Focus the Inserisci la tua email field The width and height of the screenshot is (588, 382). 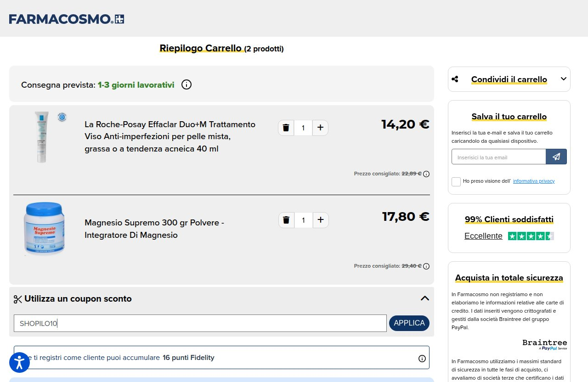pyautogui.click(x=498, y=157)
